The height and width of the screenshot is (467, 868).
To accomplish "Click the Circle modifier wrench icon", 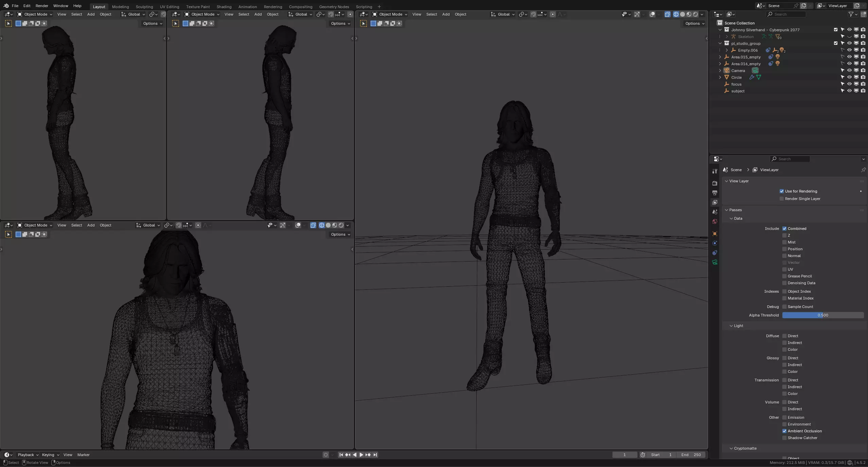I will click(752, 77).
